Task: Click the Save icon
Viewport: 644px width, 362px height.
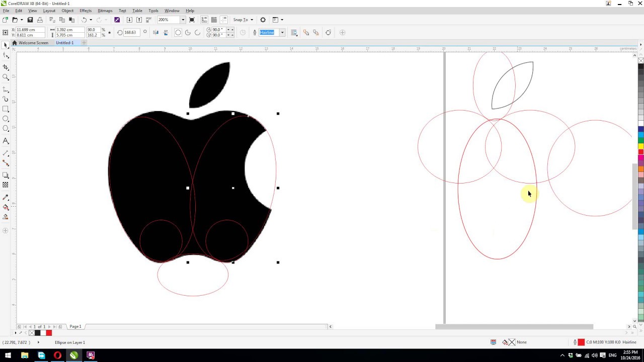Action: click(30, 20)
